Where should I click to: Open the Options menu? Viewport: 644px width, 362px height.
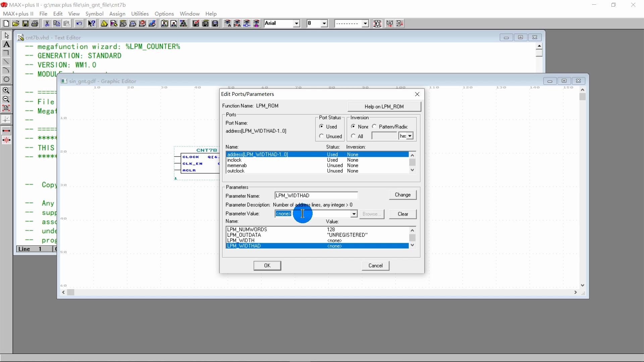pyautogui.click(x=165, y=14)
